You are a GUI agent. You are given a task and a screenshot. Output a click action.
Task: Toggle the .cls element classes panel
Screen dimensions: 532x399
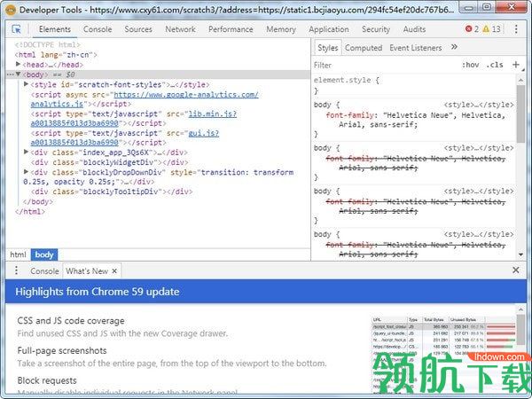pyautogui.click(x=495, y=65)
